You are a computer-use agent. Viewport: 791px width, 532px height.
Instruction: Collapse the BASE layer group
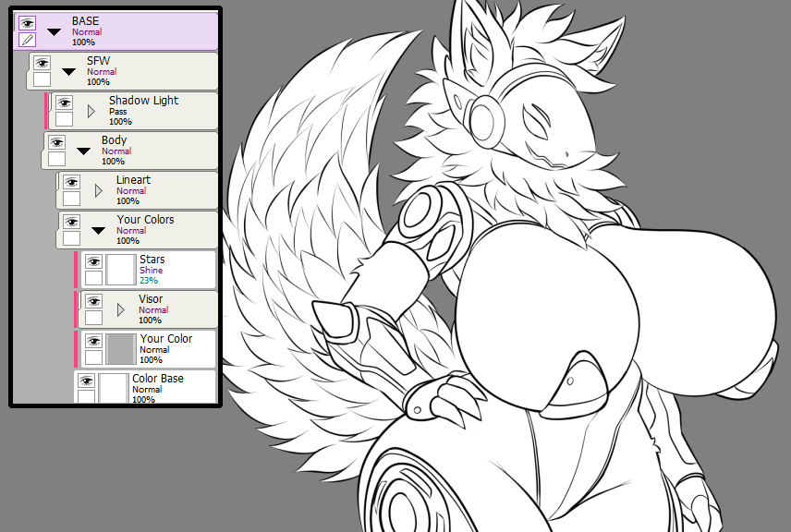(x=54, y=32)
